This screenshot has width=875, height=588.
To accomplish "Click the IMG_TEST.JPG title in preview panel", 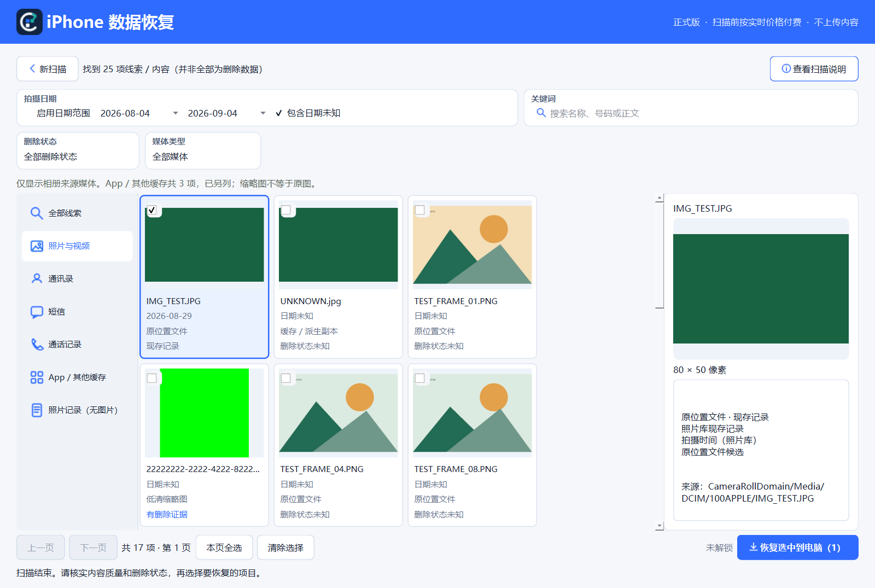I will [703, 208].
